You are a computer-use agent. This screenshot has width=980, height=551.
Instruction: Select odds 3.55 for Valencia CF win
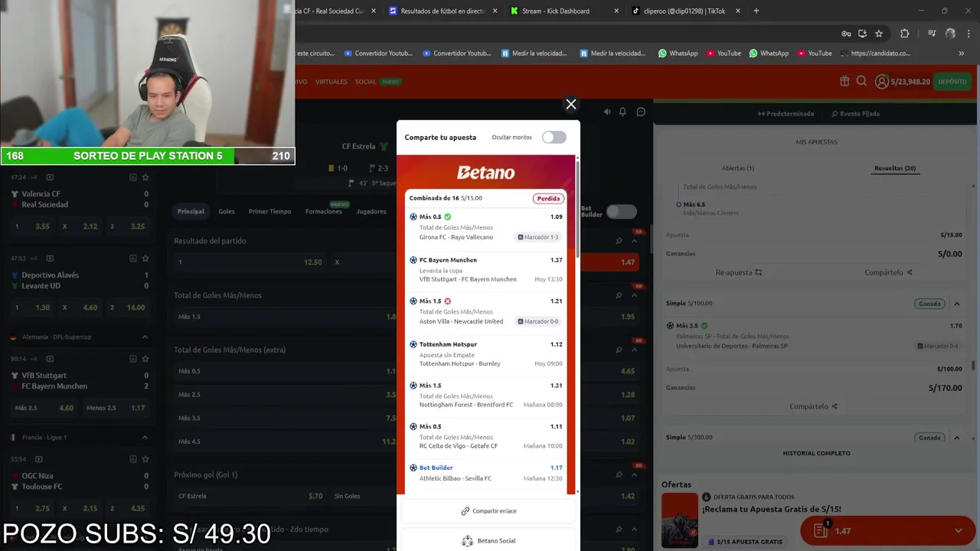pos(33,227)
